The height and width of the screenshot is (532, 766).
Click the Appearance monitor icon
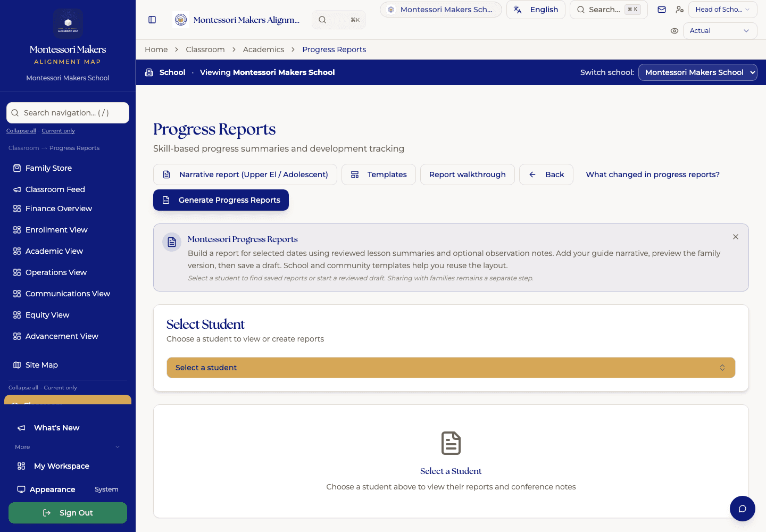point(21,489)
